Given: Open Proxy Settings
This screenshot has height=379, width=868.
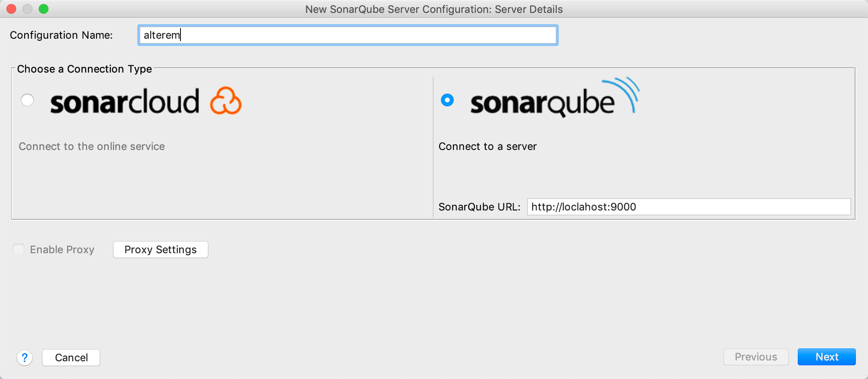Looking at the screenshot, I should click(160, 250).
